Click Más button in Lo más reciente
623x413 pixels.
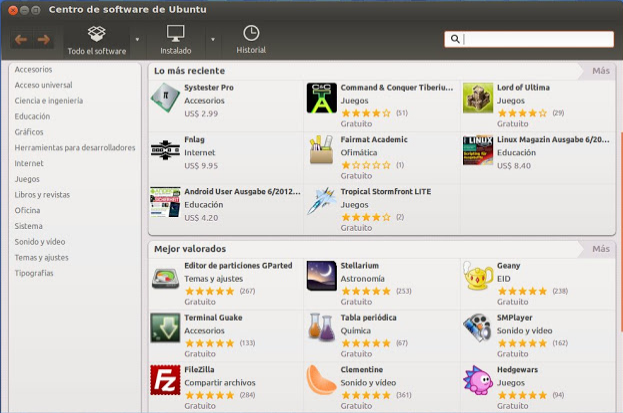(x=600, y=71)
